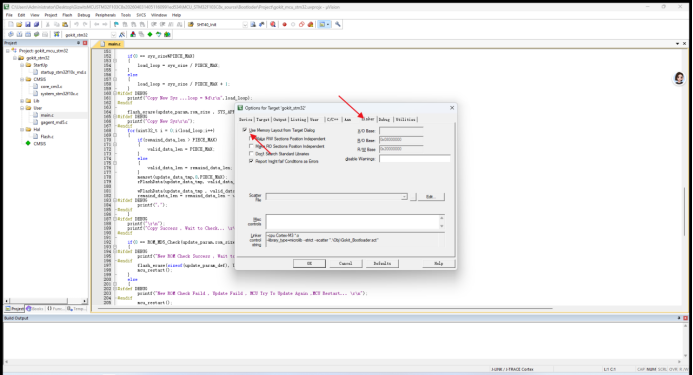The width and height of the screenshot is (693, 375).
Task: Pin the Project panel with pushpin
Action: point(78,43)
